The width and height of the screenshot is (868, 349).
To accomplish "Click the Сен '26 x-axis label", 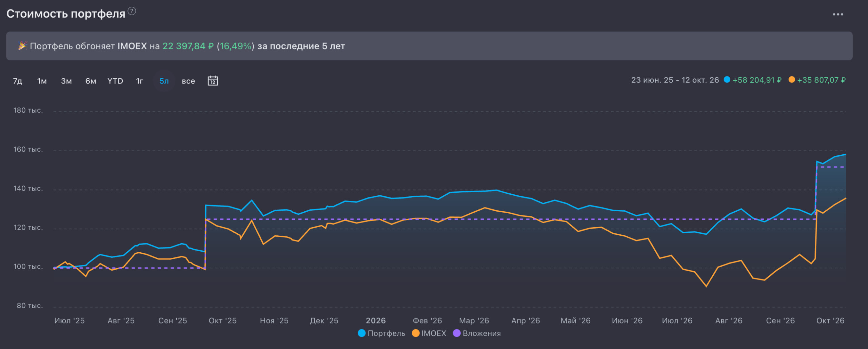I will point(781,321).
